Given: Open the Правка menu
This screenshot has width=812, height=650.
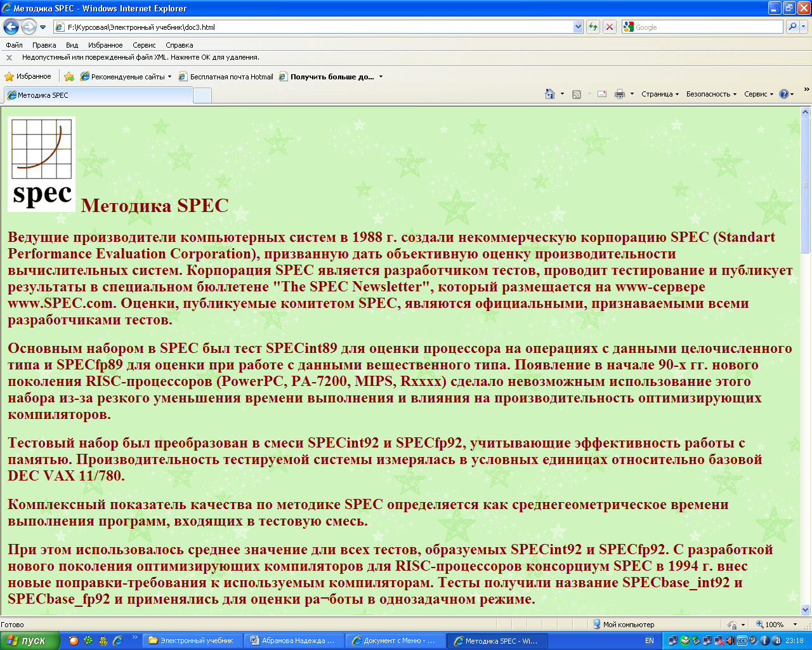Looking at the screenshot, I should (44, 45).
